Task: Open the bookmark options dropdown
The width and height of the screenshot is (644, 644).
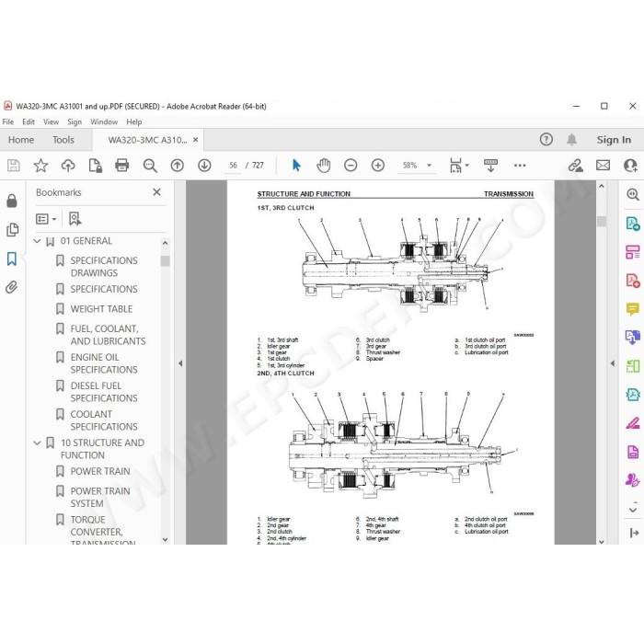Action: point(46,219)
